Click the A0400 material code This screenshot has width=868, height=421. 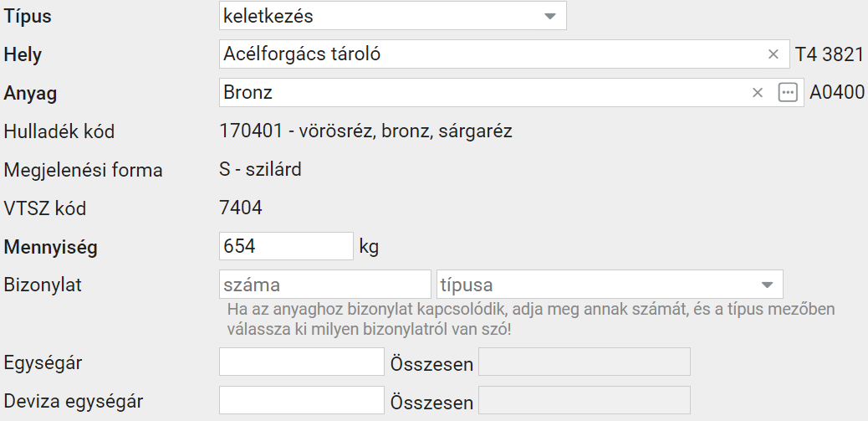tap(837, 93)
